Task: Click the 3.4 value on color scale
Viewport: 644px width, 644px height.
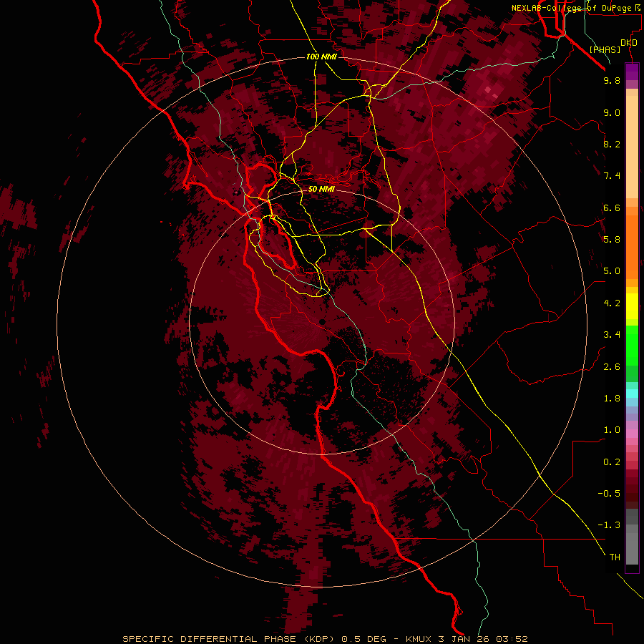Action: (612, 334)
